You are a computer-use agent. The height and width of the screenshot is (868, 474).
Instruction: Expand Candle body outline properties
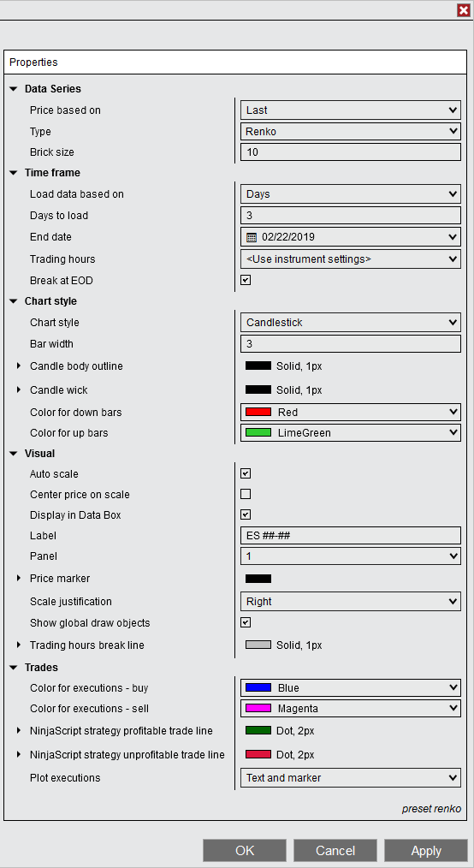tap(19, 366)
